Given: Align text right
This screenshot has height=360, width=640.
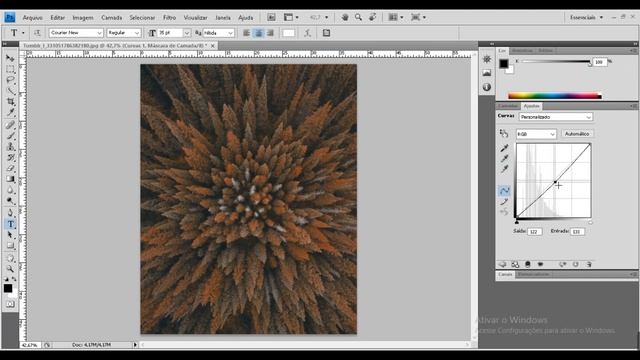Looking at the screenshot, I should 270,33.
